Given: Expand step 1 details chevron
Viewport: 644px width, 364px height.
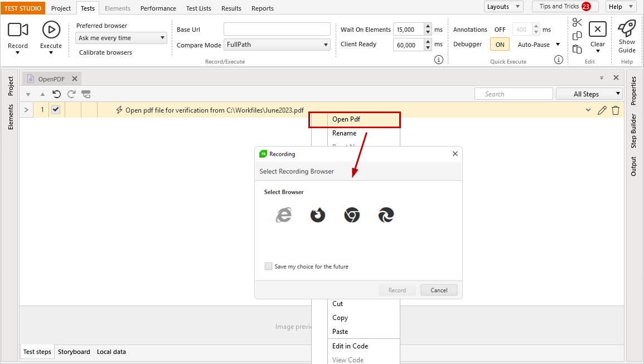Looking at the screenshot, I should coord(588,110).
